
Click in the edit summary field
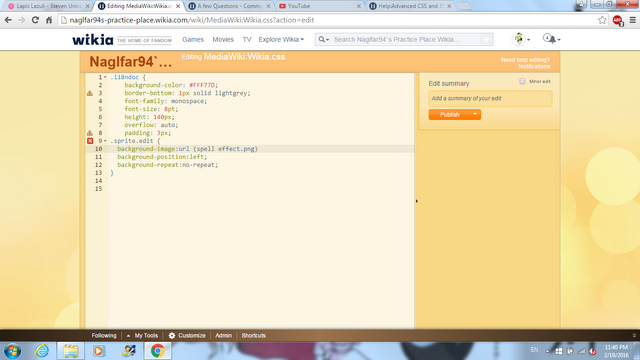point(490,98)
